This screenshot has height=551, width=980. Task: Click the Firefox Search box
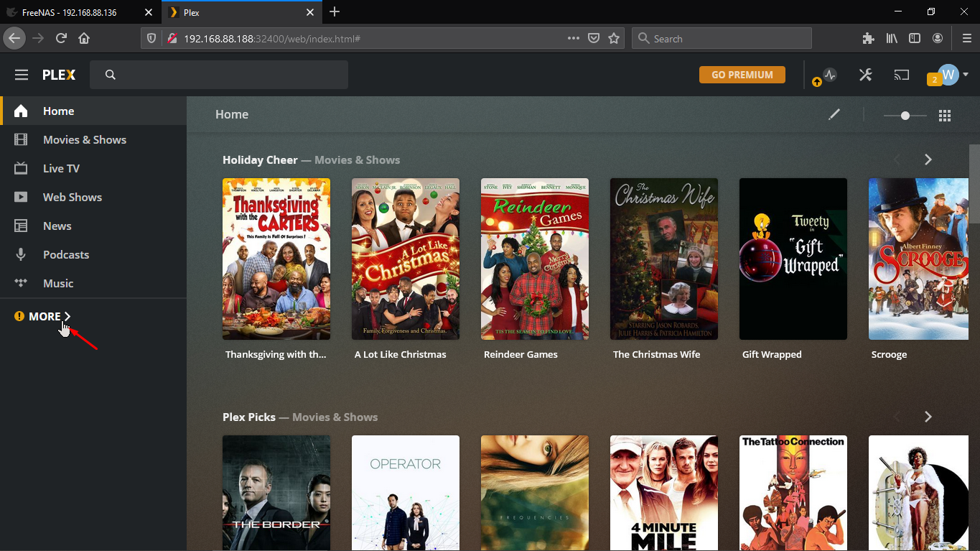tap(722, 38)
